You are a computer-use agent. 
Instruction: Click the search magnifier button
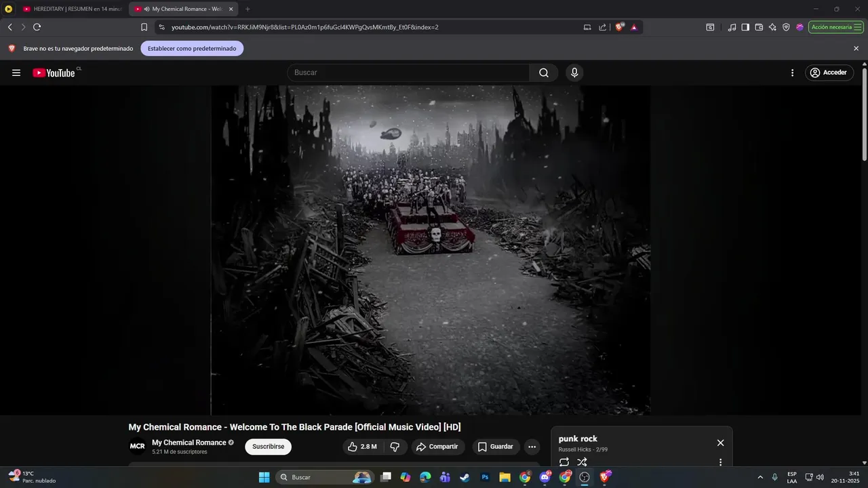(x=544, y=73)
